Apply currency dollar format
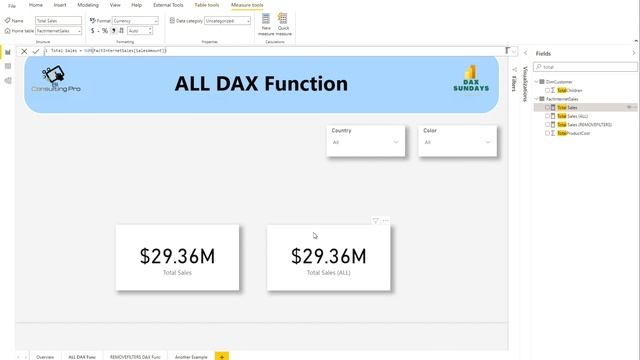Screen dimensions: 640x360 (93, 31)
